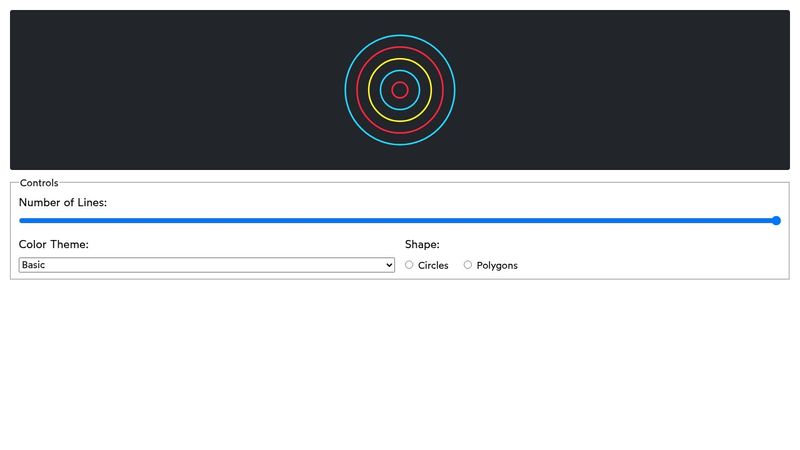Click the outermost cyan circle ring
This screenshot has height=450, width=800.
tap(345, 90)
